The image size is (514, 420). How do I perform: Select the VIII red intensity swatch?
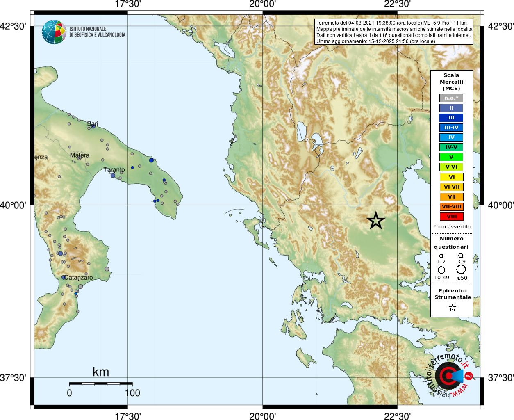coord(451,217)
